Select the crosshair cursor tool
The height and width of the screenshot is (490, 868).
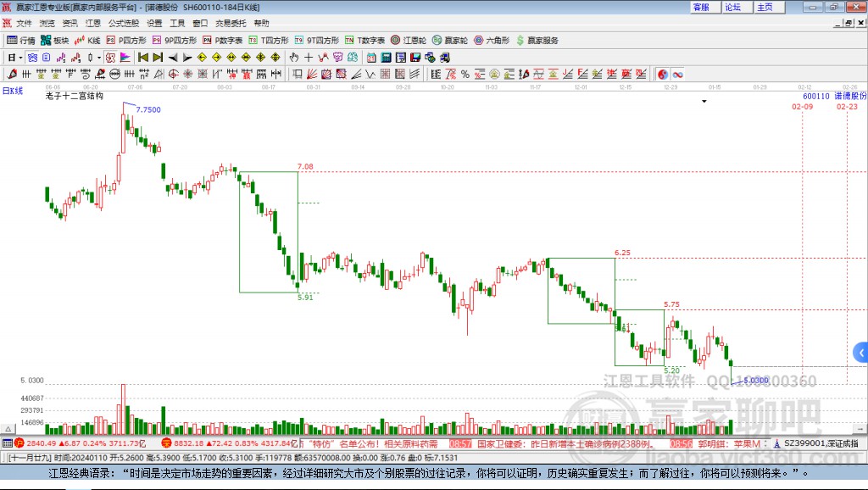[x=309, y=57]
